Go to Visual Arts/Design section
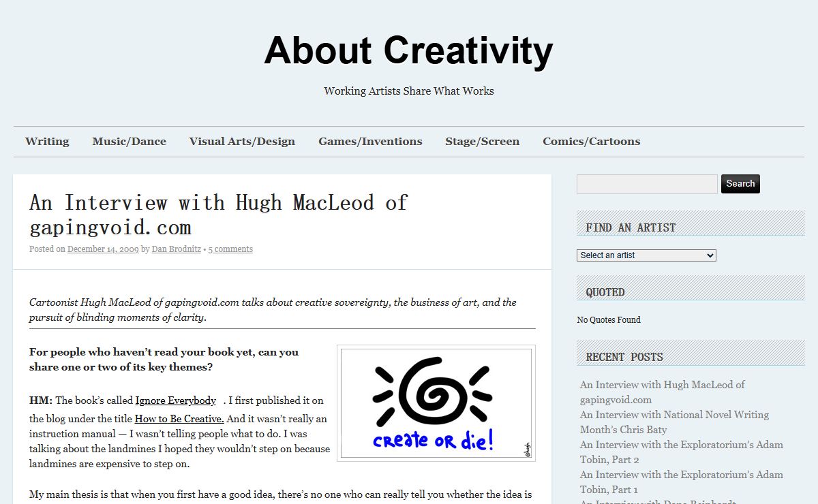 [242, 142]
